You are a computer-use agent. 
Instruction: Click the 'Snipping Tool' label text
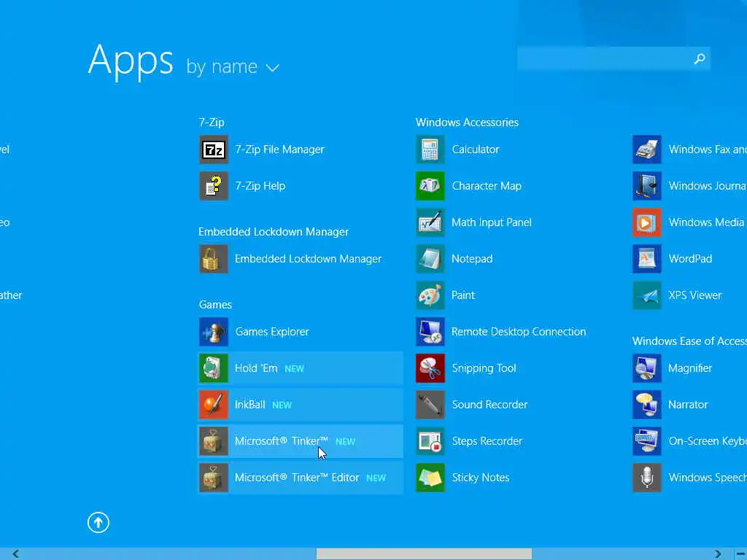484,368
